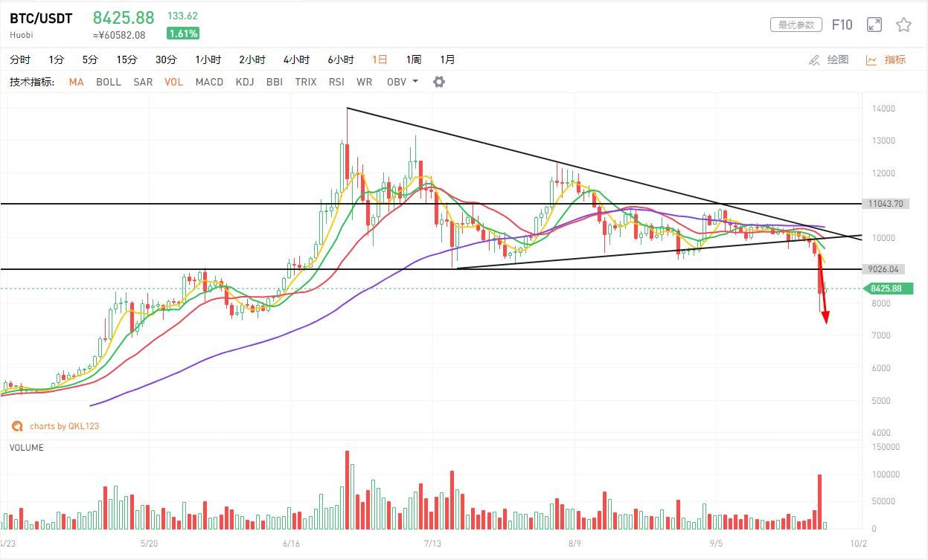The height and width of the screenshot is (560, 928).
Task: Click the 绘图 drawing label
Action: [x=838, y=59]
